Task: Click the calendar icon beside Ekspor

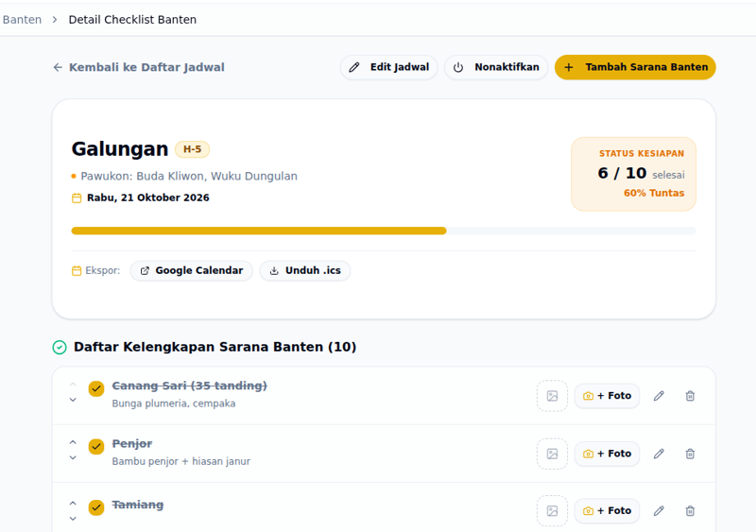Action: [77, 270]
